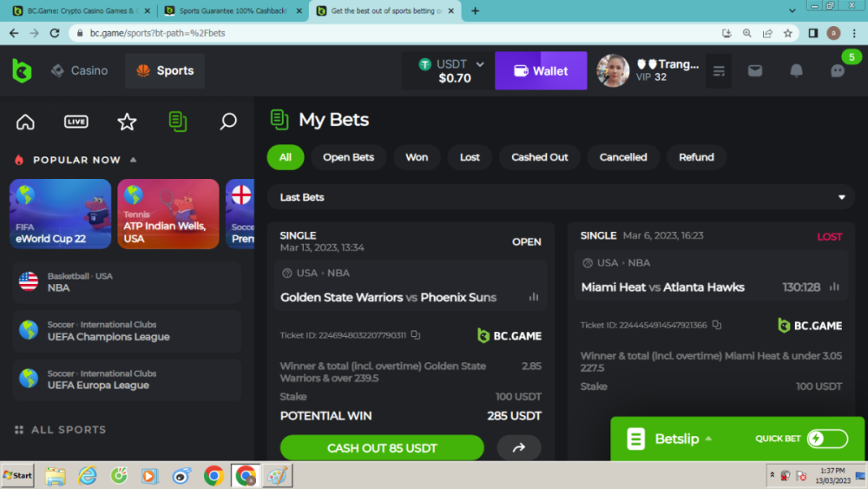The image size is (868, 489).
Task: View statistics icon for Warriors vs Suns
Action: (x=534, y=297)
